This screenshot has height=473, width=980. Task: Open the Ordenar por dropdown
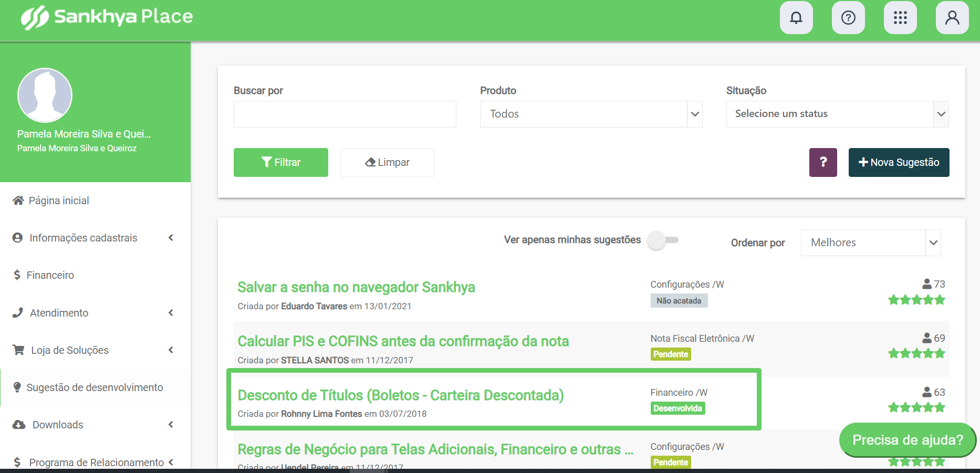tap(870, 243)
